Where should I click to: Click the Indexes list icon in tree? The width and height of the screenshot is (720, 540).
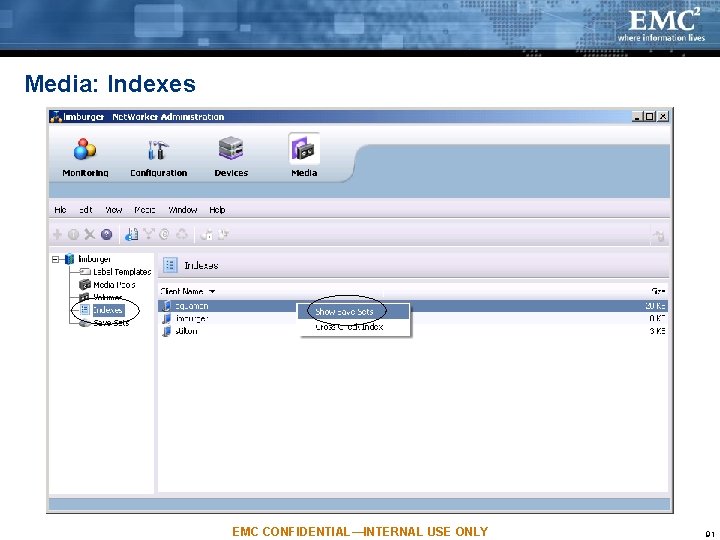(85, 310)
